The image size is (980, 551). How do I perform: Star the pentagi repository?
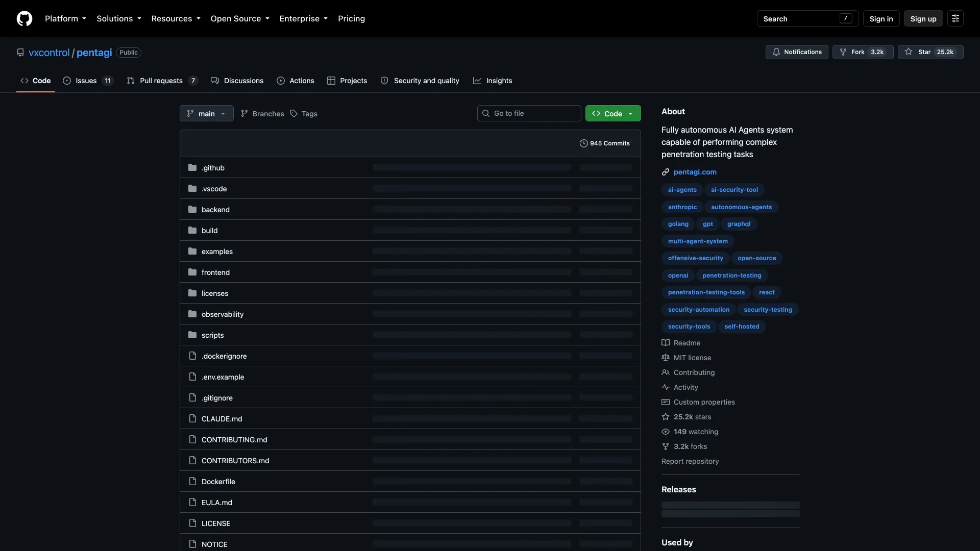tap(930, 52)
